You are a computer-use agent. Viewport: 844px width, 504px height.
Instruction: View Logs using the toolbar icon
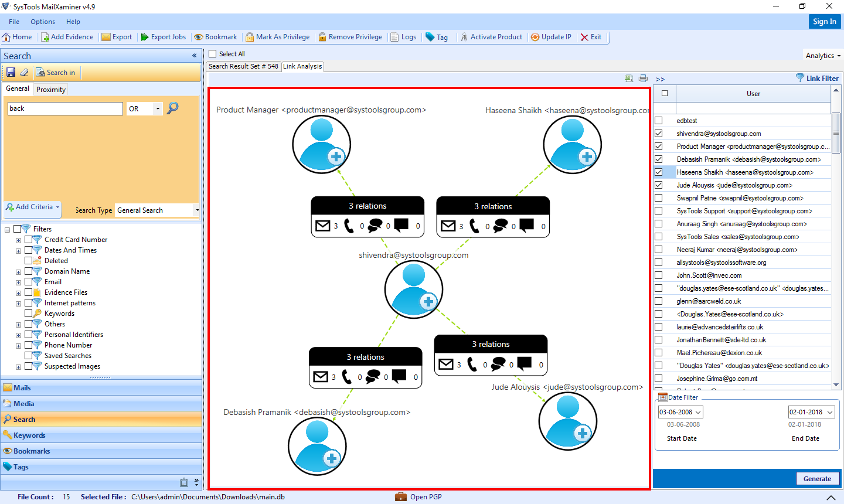(x=404, y=36)
